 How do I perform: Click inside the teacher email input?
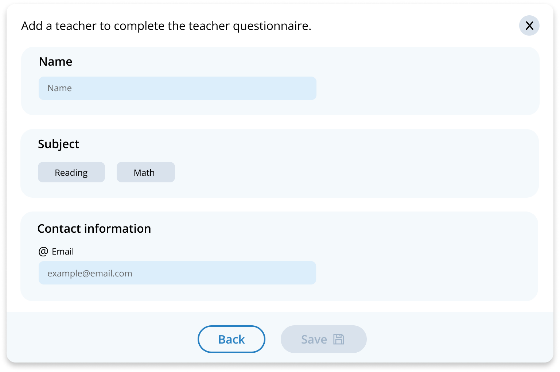pos(178,273)
